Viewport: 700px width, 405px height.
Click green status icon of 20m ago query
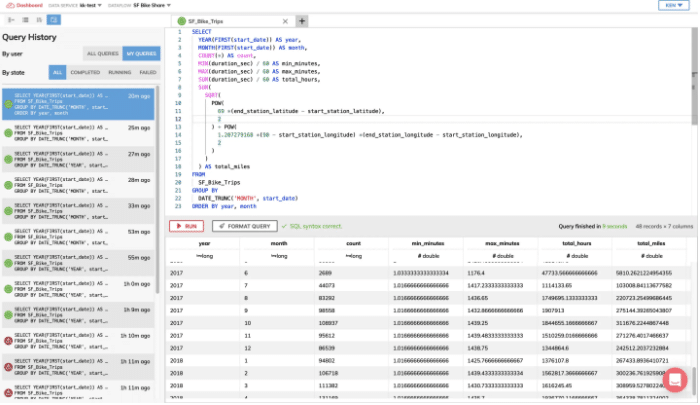[8, 104]
